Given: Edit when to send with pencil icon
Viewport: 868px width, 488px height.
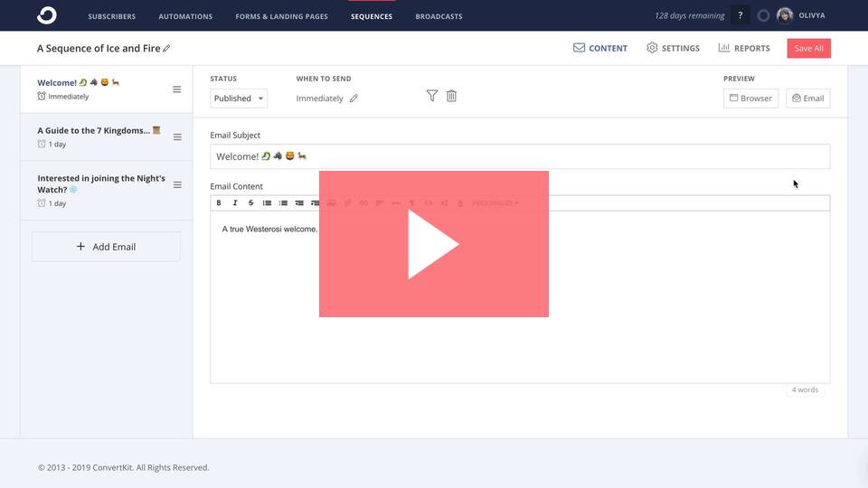Looking at the screenshot, I should [354, 99].
